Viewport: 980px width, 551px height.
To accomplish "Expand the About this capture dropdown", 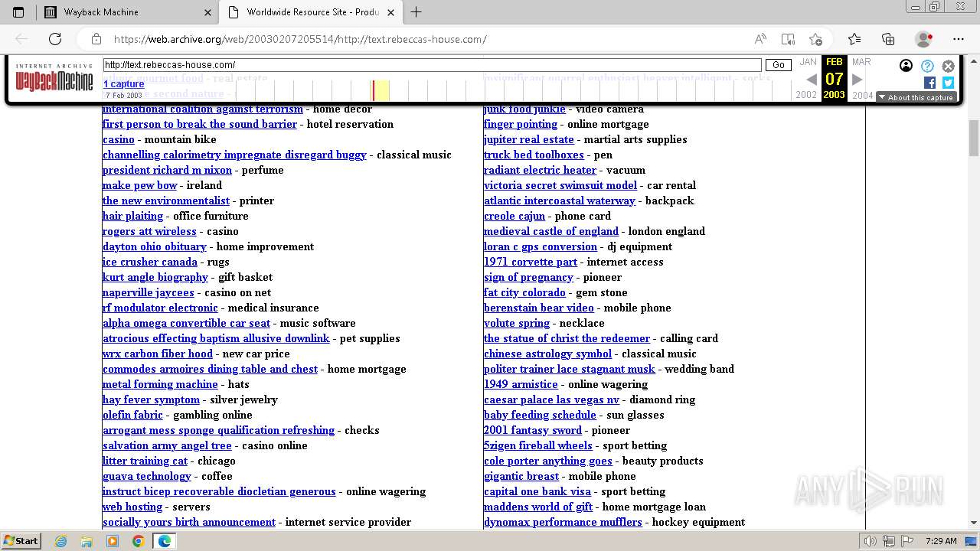I will [x=916, y=97].
